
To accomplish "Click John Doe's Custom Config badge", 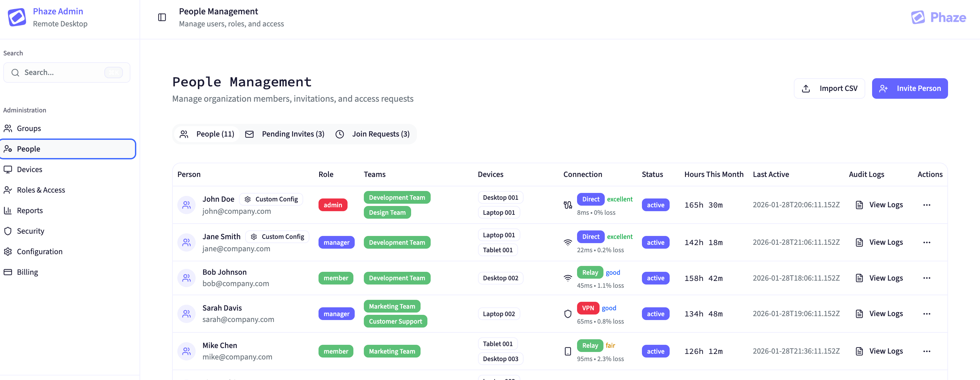I will tap(271, 199).
